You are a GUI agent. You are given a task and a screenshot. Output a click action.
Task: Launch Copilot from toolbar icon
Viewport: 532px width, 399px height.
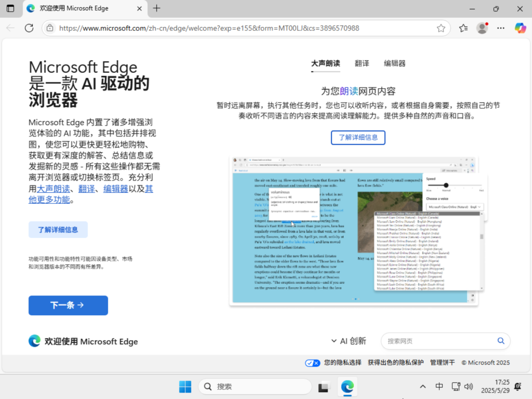tap(520, 28)
